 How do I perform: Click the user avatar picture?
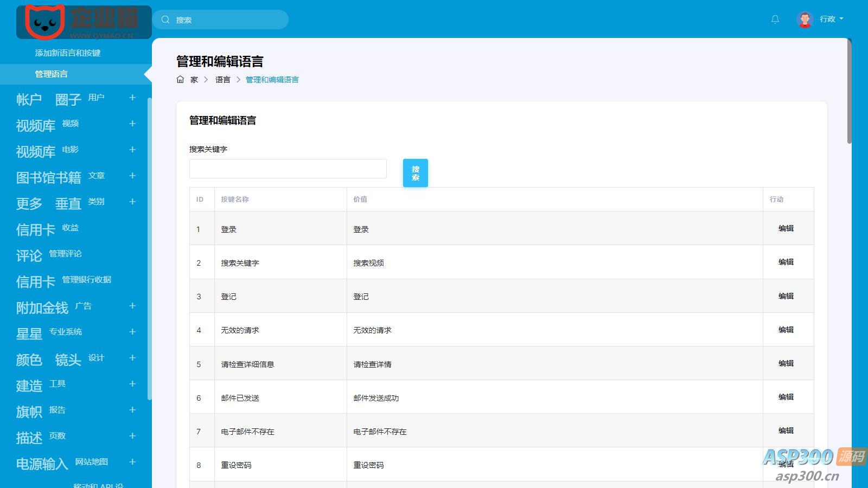(x=805, y=20)
